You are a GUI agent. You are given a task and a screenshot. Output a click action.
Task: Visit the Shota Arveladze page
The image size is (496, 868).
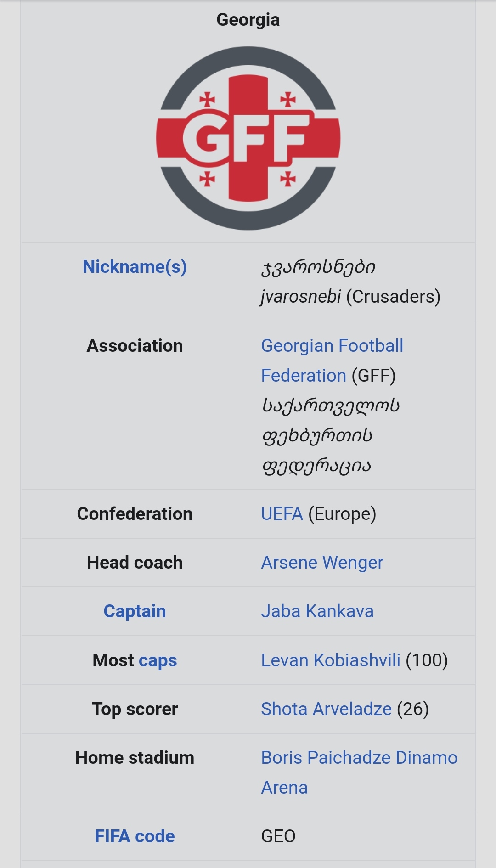click(x=326, y=709)
